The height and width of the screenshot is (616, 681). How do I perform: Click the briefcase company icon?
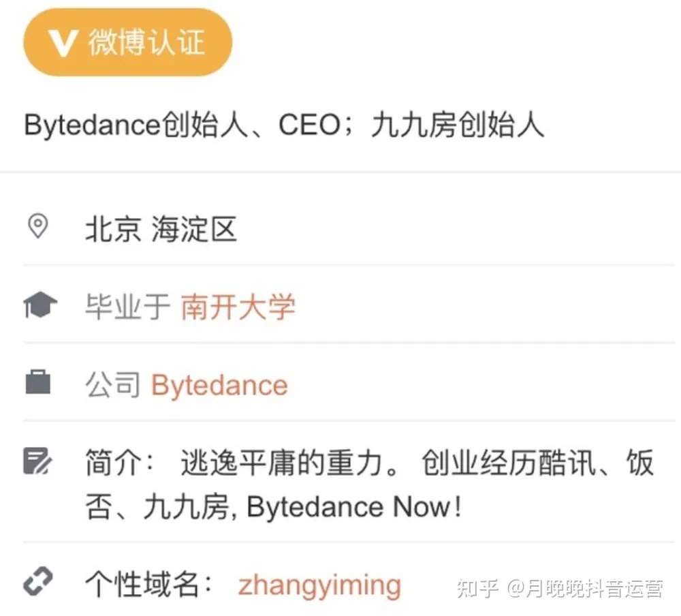38,382
